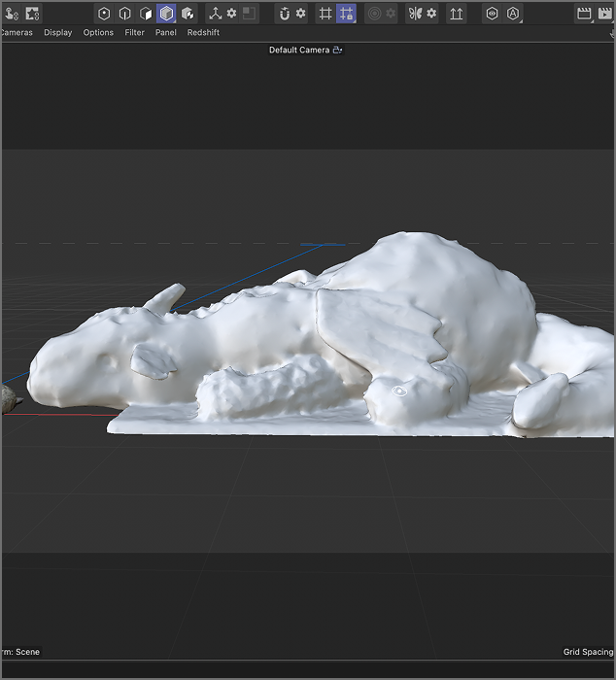
Task: Open snap settings gear beside magnet
Action: pos(300,13)
